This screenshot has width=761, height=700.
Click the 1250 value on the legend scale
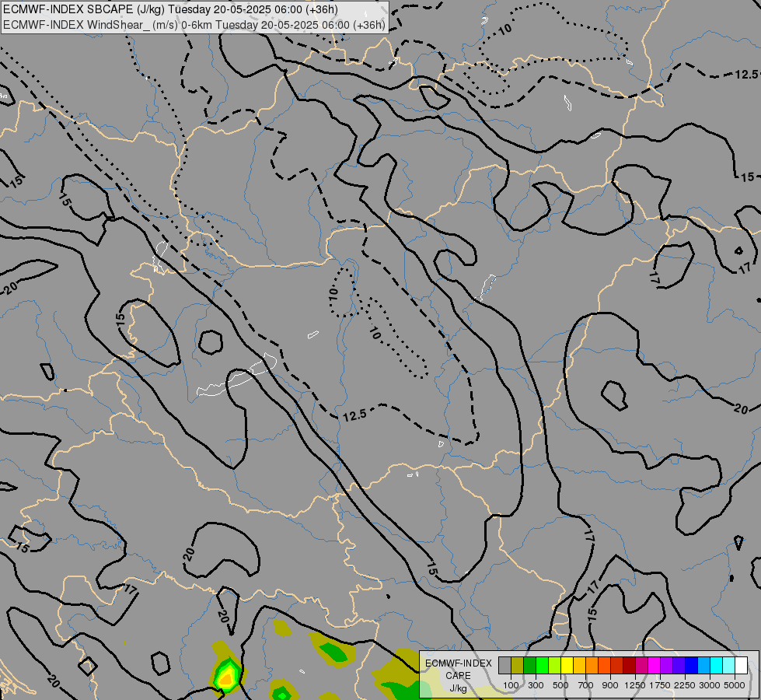pyautogui.click(x=635, y=685)
